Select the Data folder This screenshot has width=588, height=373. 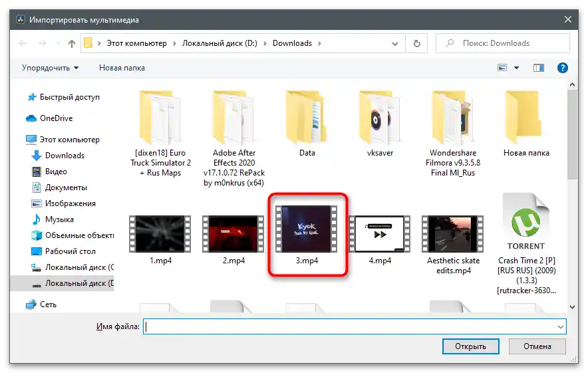307,124
